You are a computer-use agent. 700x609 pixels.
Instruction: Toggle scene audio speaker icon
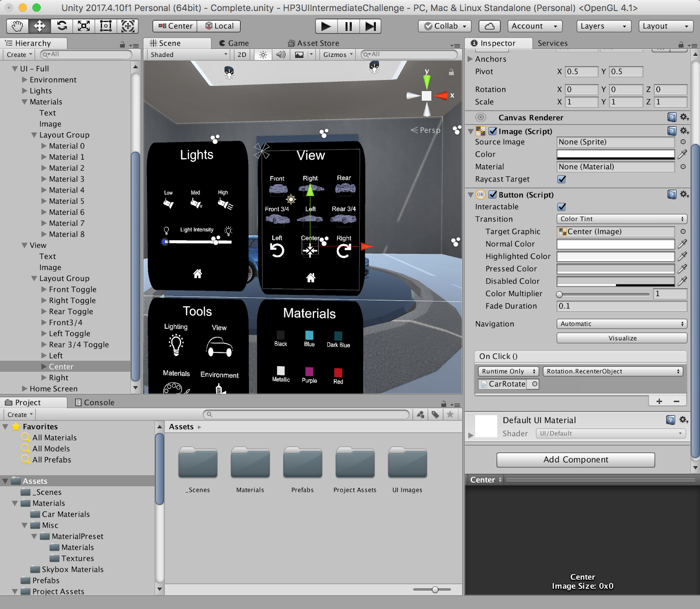pyautogui.click(x=281, y=55)
